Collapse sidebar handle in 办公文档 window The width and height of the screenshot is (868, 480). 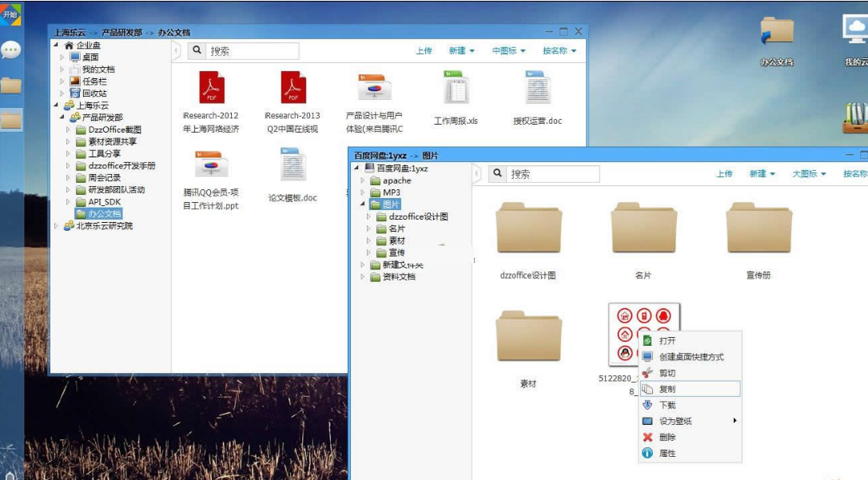[x=176, y=51]
